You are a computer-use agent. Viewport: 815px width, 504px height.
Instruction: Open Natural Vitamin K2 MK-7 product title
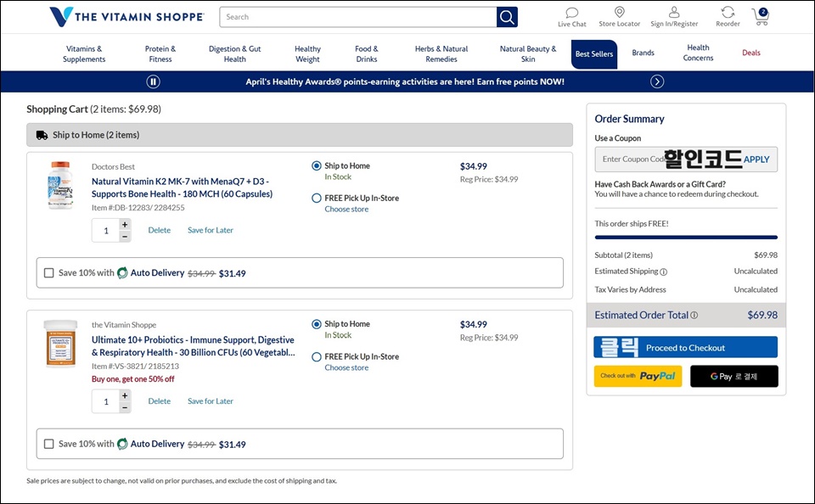point(182,188)
